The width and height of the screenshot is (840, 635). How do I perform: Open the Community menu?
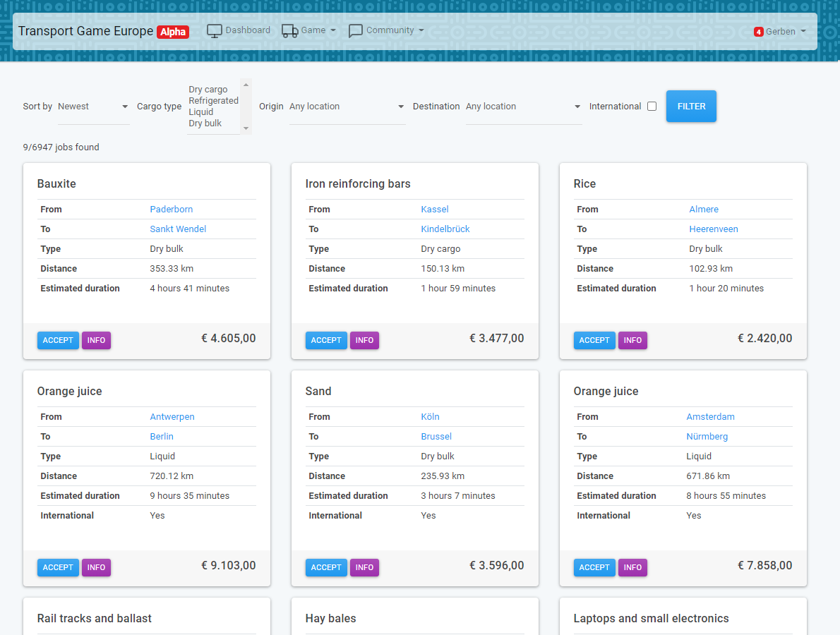pyautogui.click(x=386, y=30)
